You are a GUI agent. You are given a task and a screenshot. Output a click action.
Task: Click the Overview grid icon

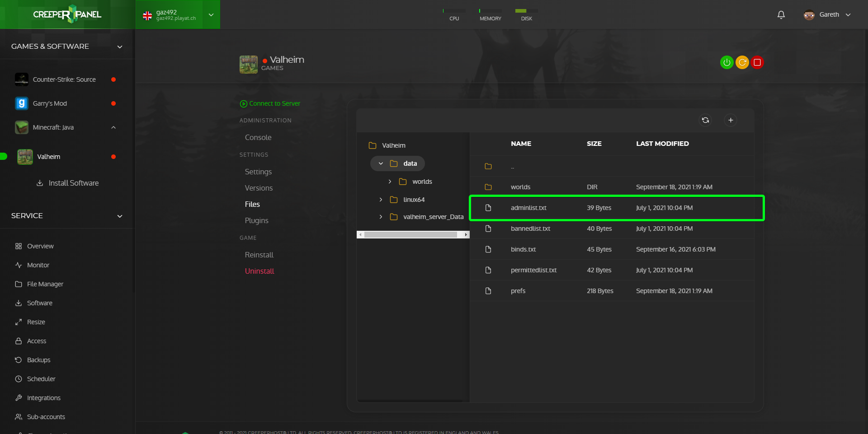point(19,246)
